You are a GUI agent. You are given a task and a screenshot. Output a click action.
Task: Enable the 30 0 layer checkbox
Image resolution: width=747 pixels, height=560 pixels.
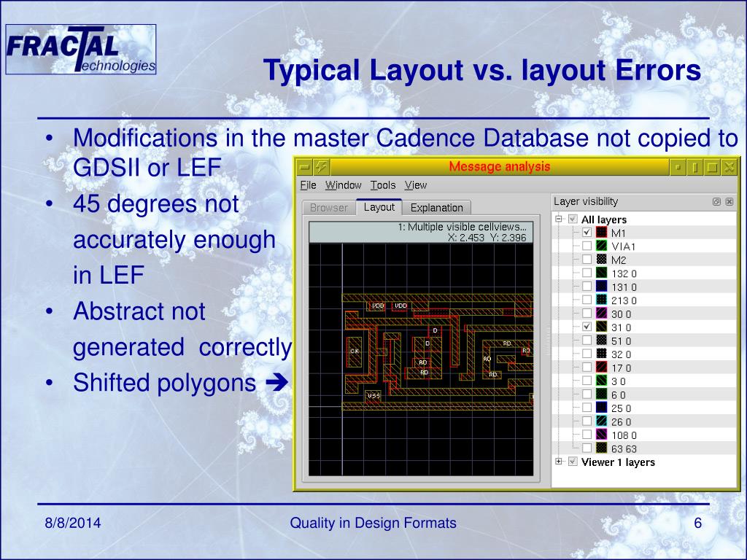pos(587,314)
